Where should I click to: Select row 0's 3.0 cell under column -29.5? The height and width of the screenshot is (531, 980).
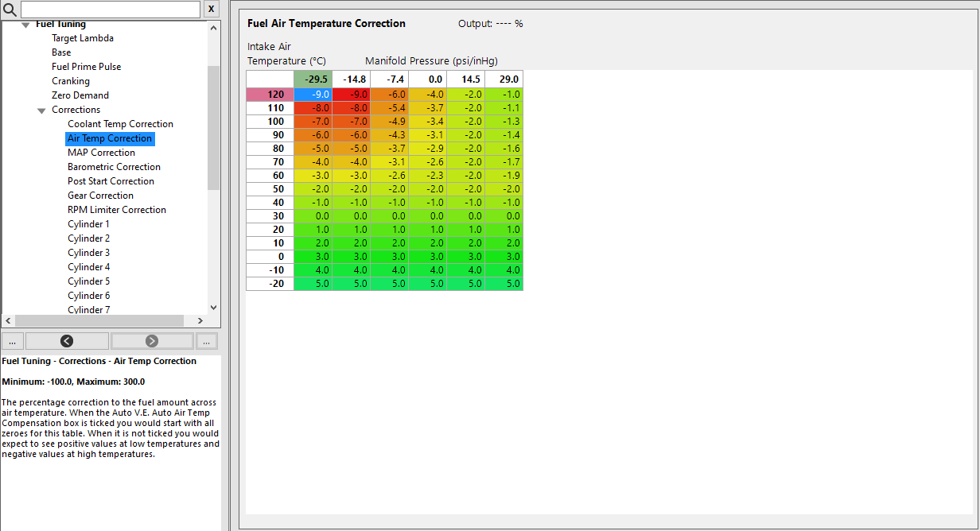click(x=313, y=256)
